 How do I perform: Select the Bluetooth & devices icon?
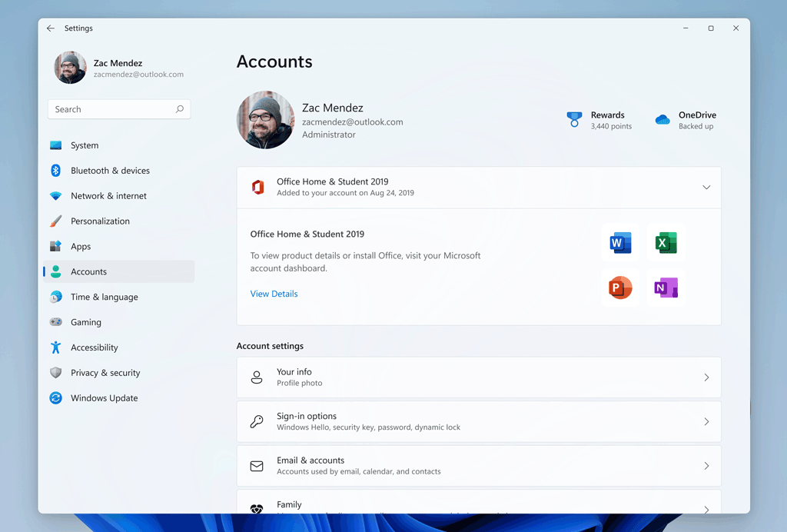coord(56,170)
